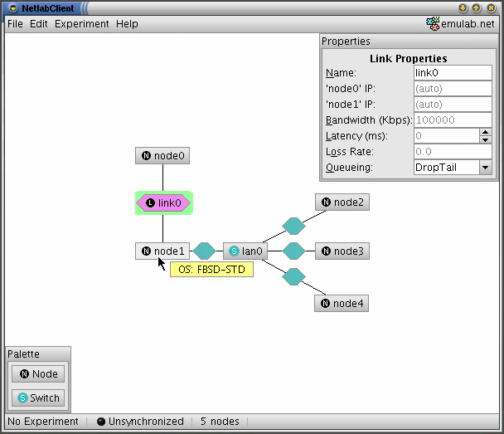The height and width of the screenshot is (434, 504).
Task: Click the teal link diamond toward node2
Action: [293, 226]
